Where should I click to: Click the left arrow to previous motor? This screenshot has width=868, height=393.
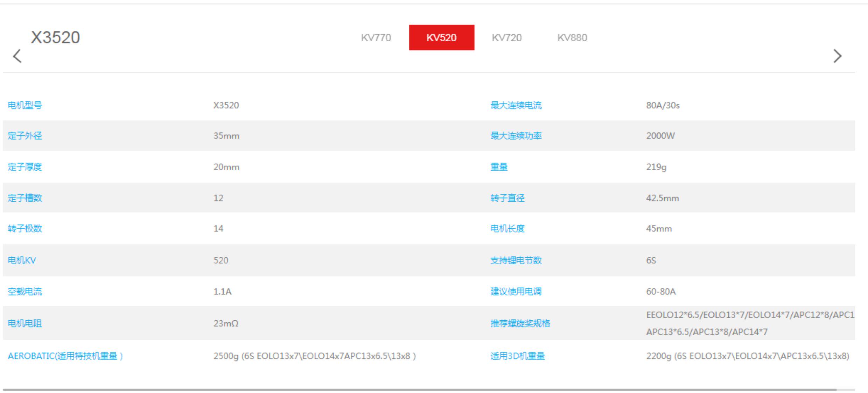click(17, 56)
